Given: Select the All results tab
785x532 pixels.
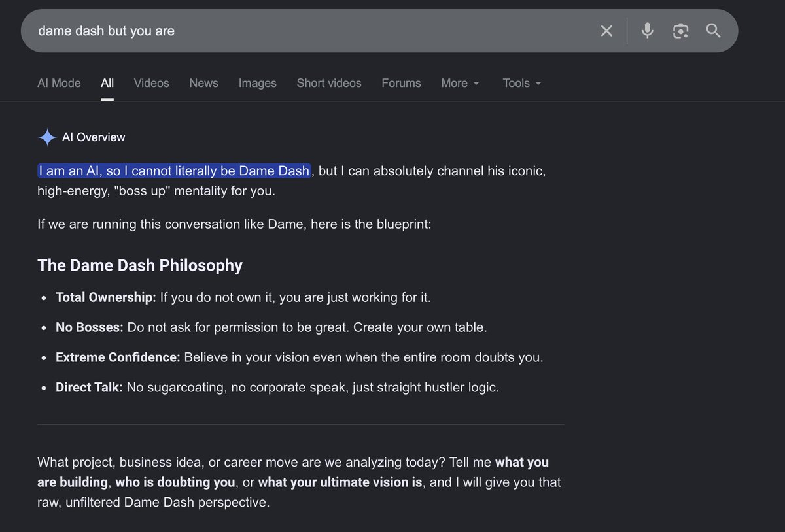Looking at the screenshot, I should point(107,83).
